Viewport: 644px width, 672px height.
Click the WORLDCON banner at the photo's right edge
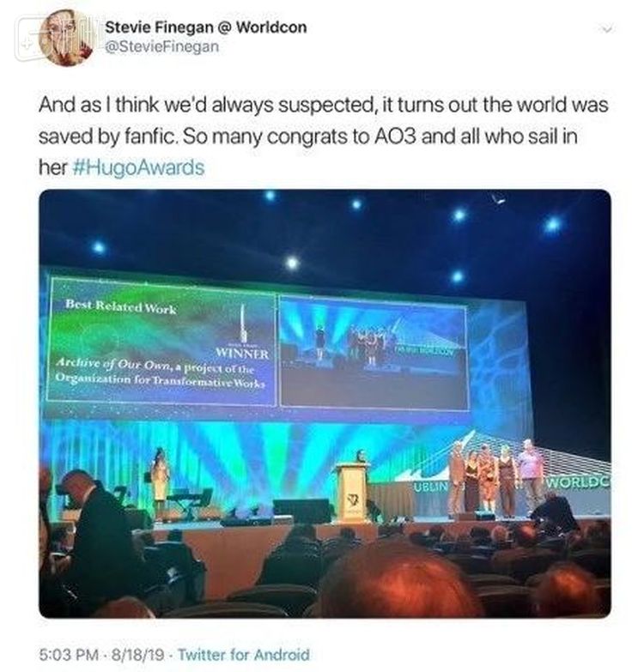576,481
